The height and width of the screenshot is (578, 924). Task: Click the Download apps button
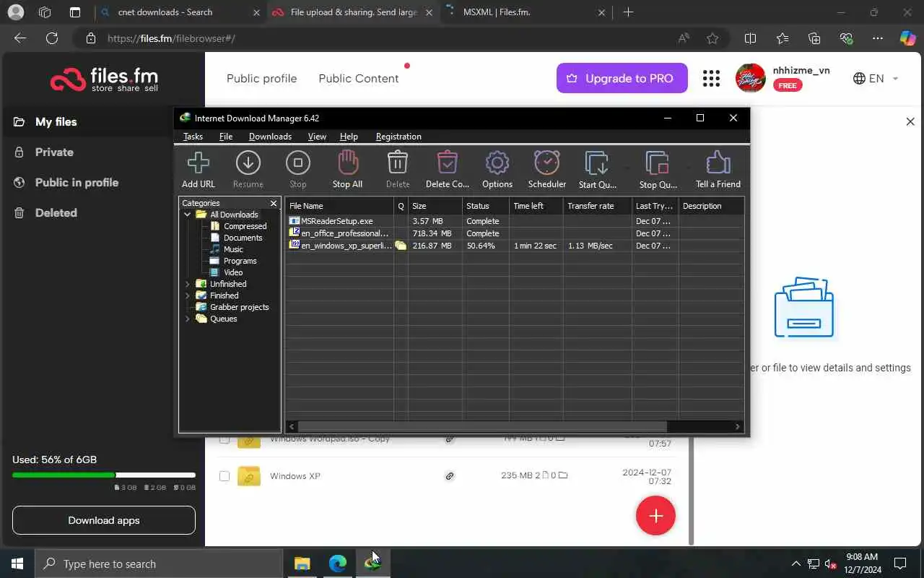tap(104, 520)
